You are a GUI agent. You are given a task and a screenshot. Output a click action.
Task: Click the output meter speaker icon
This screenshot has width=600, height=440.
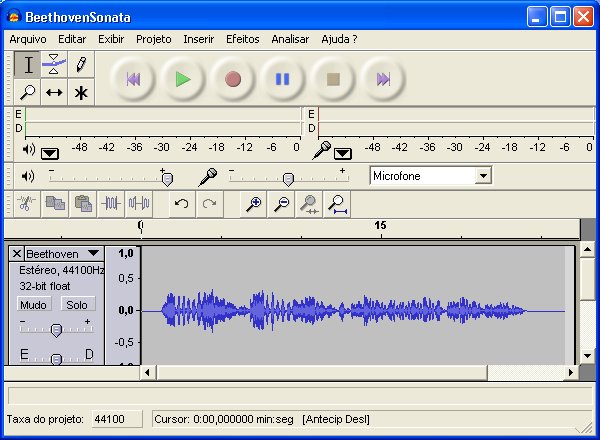29,149
